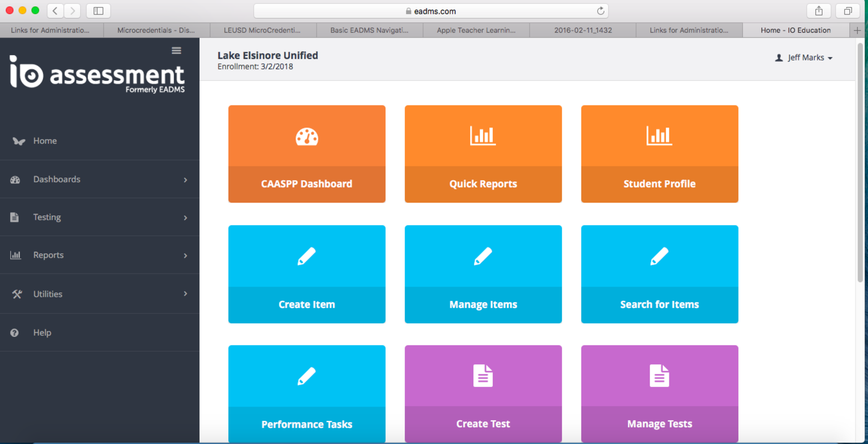Open the Jeff Marks user dropdown
The image size is (868, 444).
coord(804,58)
